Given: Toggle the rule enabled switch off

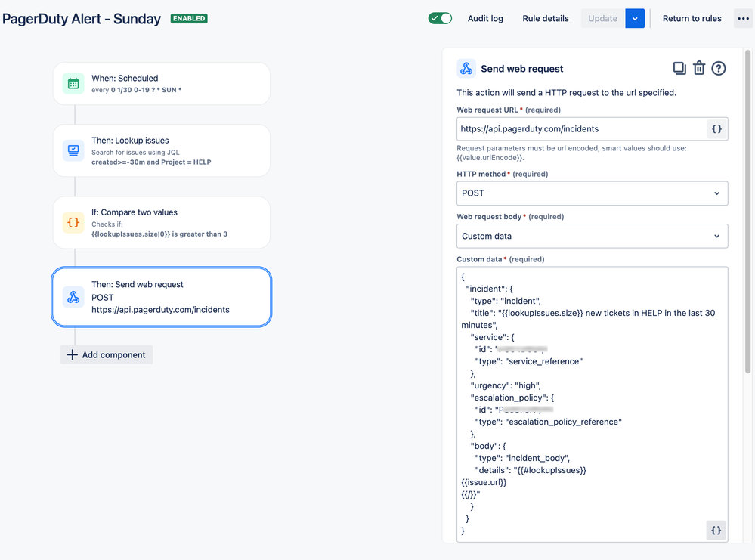Looking at the screenshot, I should 440,18.
